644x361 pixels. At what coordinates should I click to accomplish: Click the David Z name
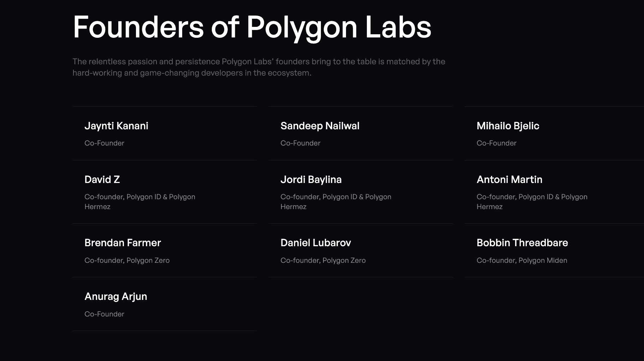tap(102, 179)
